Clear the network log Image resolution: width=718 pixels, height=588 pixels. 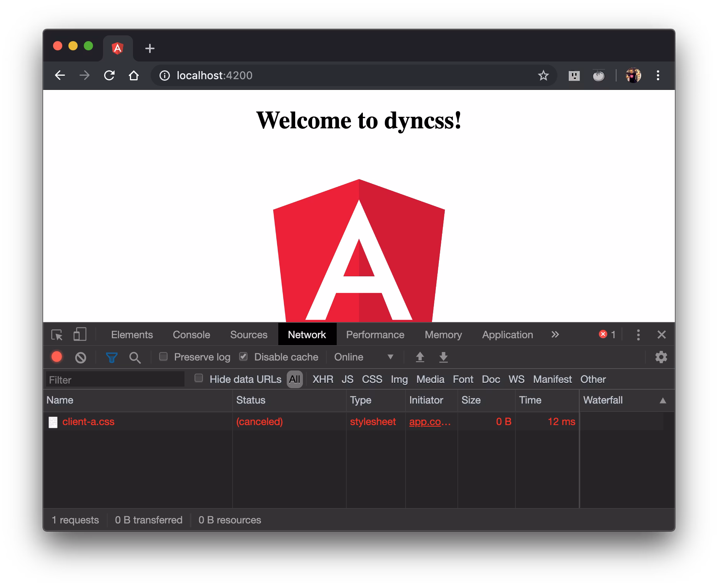80,357
